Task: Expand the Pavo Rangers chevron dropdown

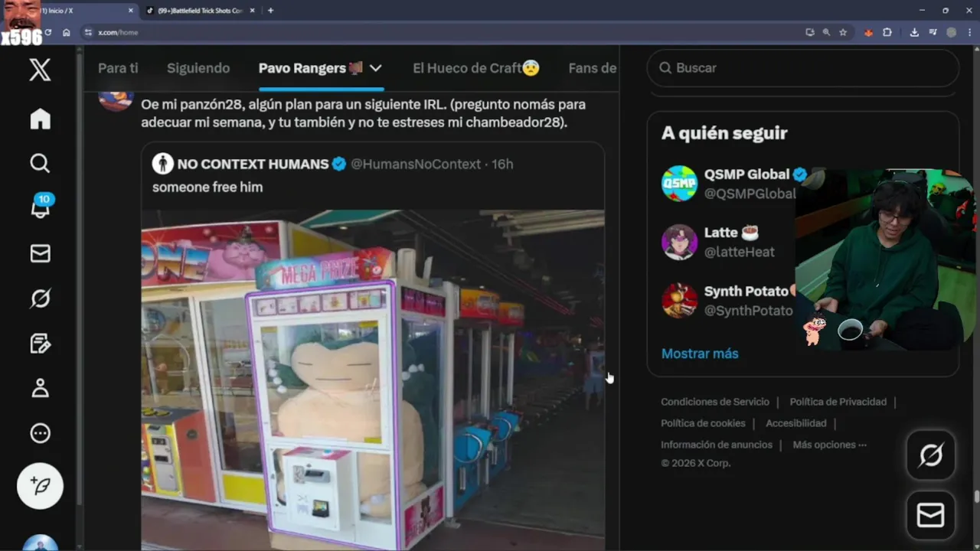Action: [x=376, y=68]
